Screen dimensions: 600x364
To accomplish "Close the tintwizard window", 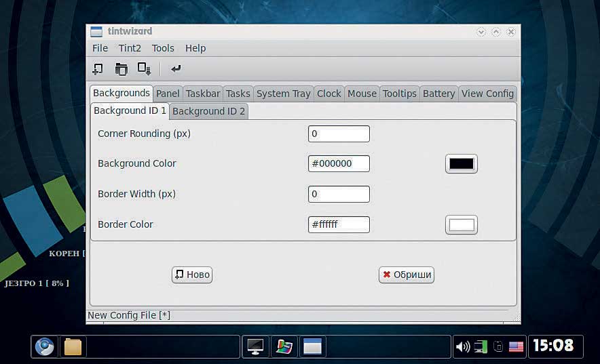I will [x=511, y=32].
